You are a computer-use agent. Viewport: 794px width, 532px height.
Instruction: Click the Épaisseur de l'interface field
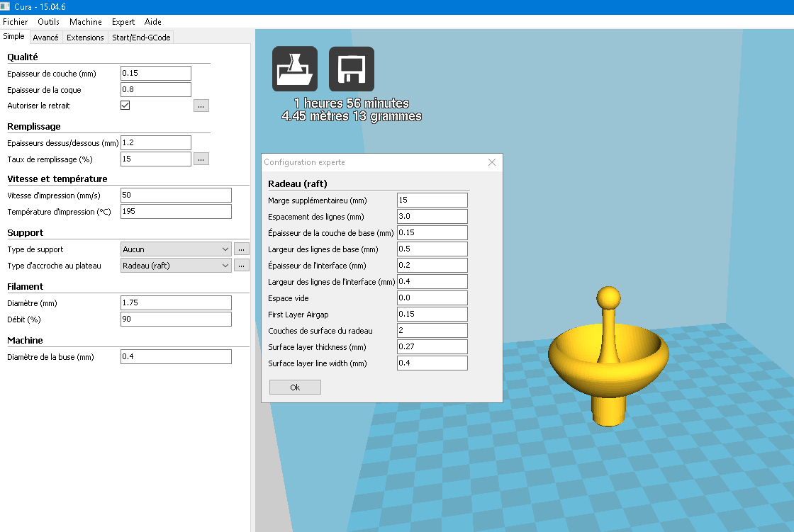pos(432,265)
